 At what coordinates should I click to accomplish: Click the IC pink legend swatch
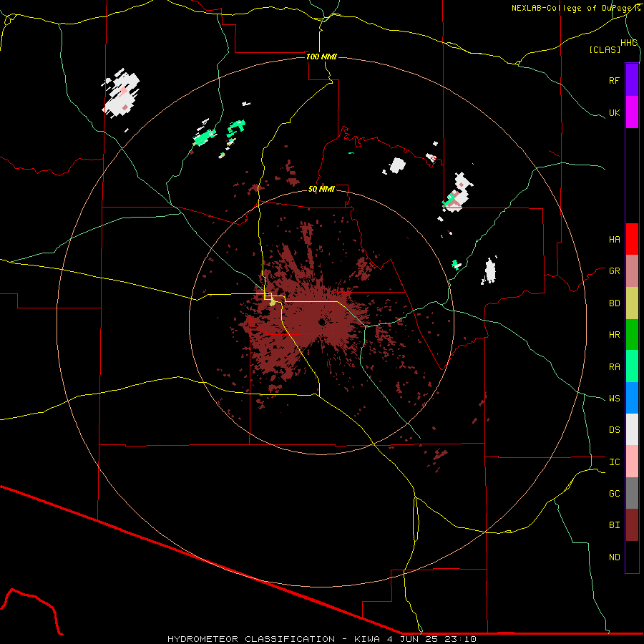point(632,462)
